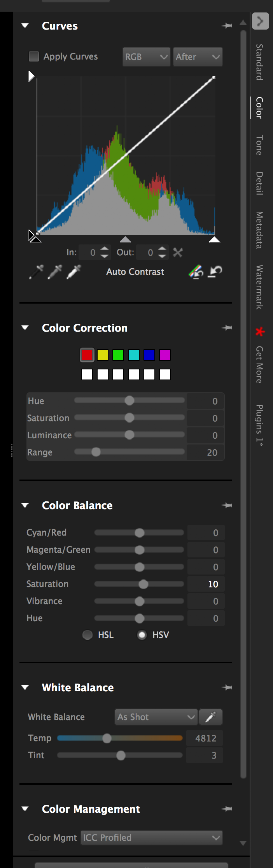Select the HSV radio button

142,635
